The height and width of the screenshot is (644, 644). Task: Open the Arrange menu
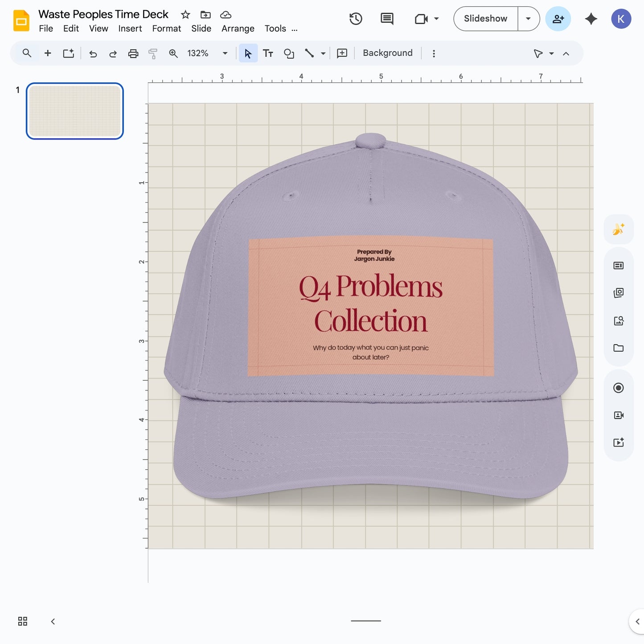coord(238,29)
